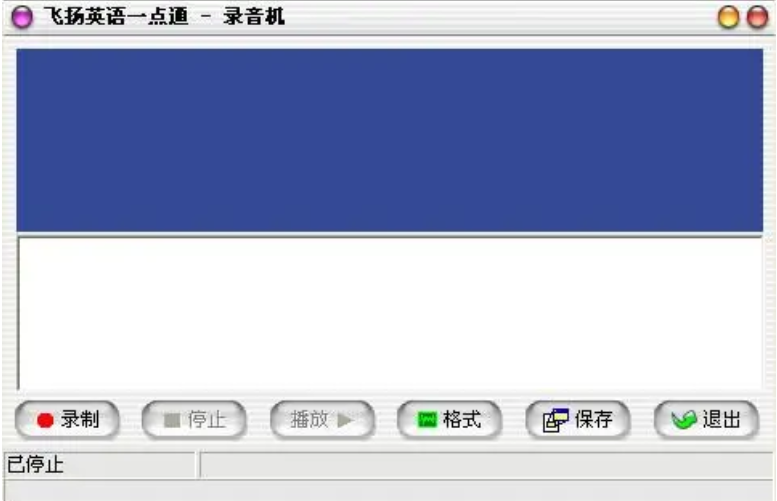Open audio settings via 格式 label
This screenshot has width=777, height=501.
(x=462, y=420)
